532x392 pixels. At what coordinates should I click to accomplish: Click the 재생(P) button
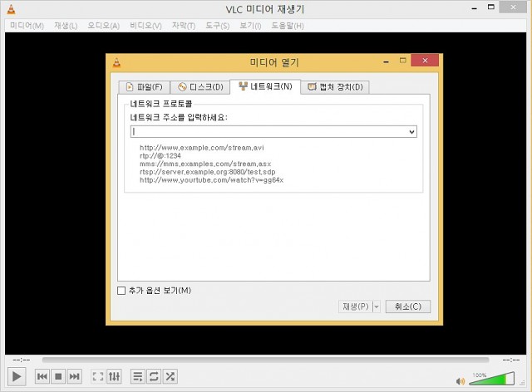355,306
